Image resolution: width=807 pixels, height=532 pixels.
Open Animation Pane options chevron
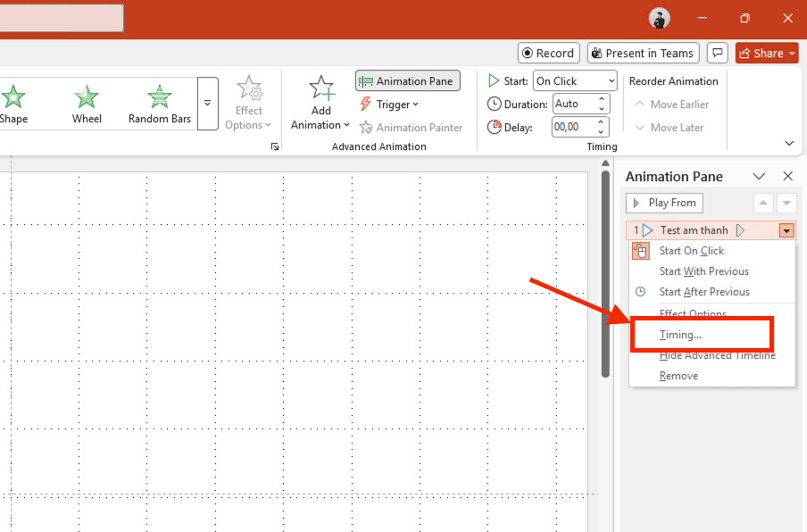coord(759,177)
